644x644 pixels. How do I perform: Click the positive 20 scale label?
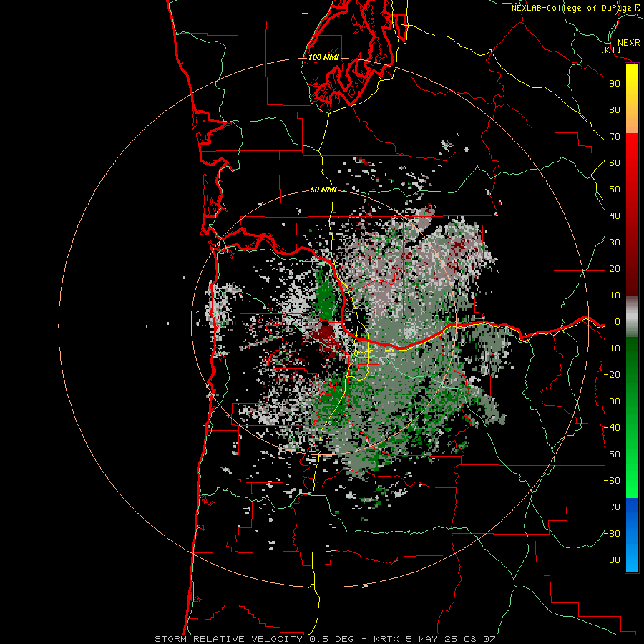pyautogui.click(x=615, y=269)
